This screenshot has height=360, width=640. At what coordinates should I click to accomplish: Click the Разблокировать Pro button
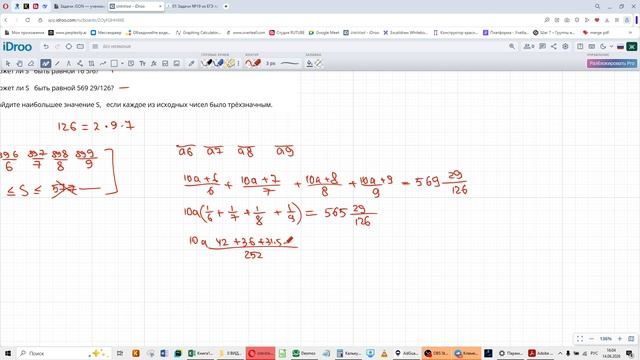point(611,63)
